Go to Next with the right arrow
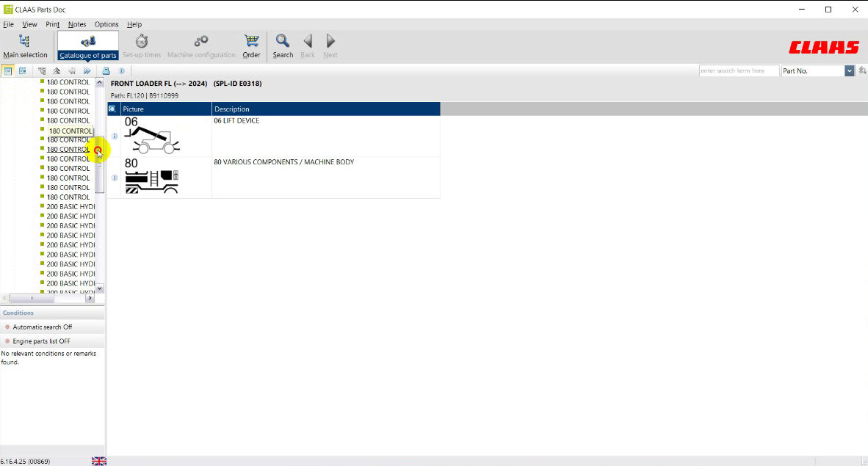The height and width of the screenshot is (466, 868). point(330,46)
